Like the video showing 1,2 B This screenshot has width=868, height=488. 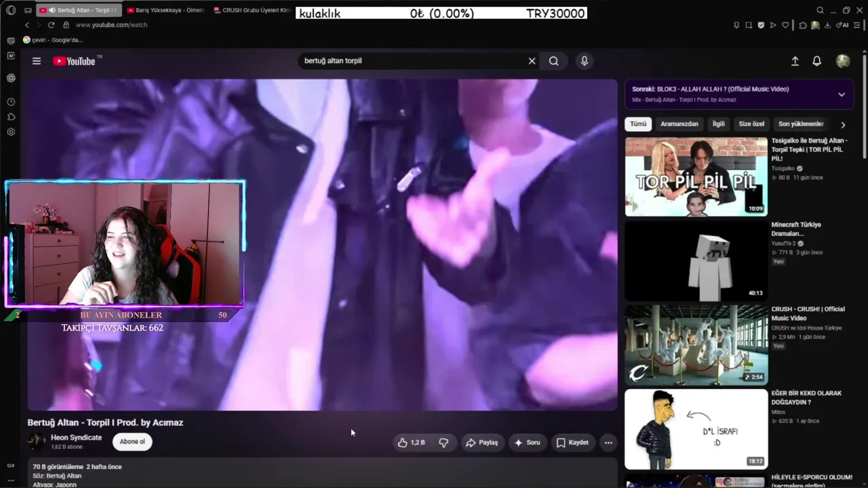[x=412, y=443]
